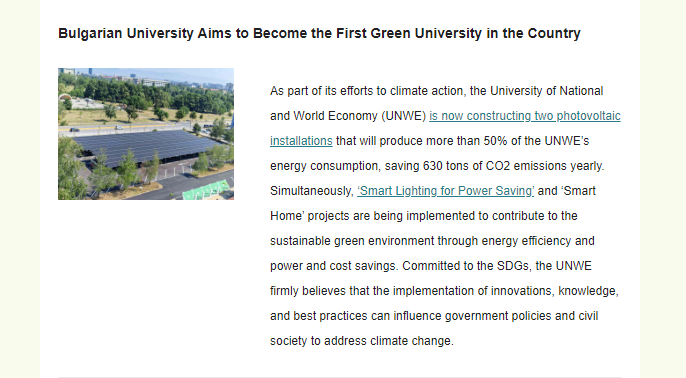Image resolution: width=686 pixels, height=378 pixels.
Task: Open the 'Smart Lighting for Power Saving' link
Action: point(445,191)
